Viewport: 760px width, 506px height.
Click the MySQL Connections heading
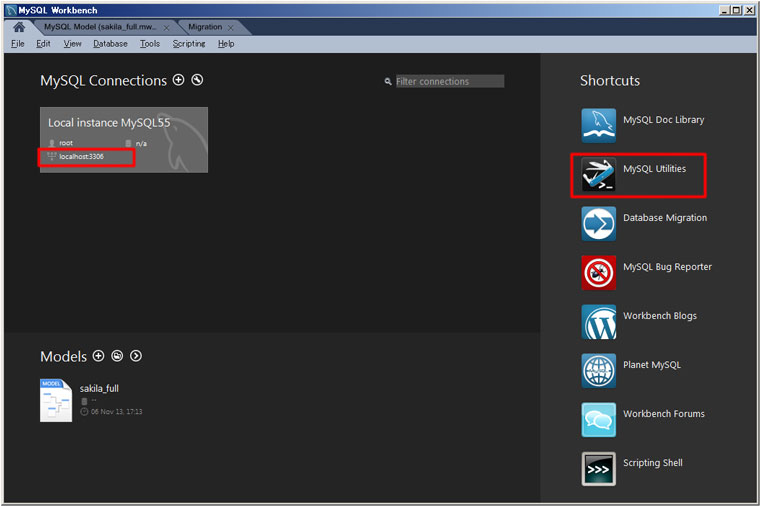coord(103,80)
